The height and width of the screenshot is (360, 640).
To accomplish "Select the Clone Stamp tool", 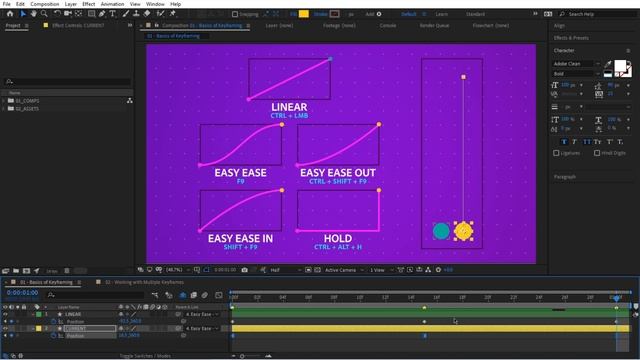I will coord(136,14).
